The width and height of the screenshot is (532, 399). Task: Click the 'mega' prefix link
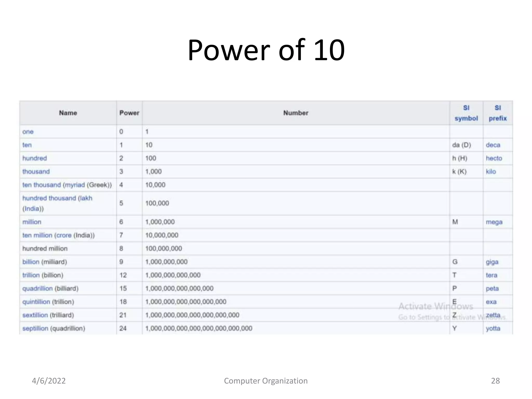[x=494, y=222]
